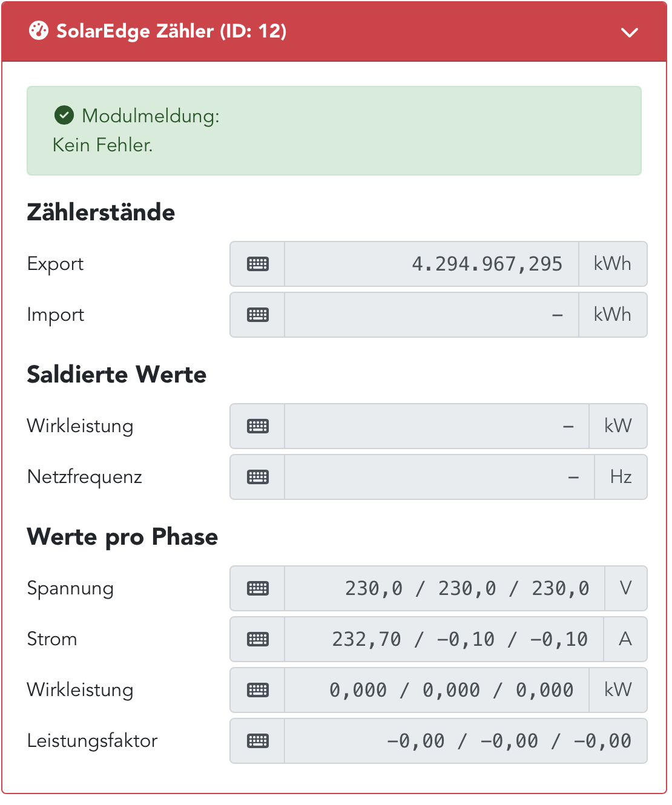Click keyboard icon beside Leistungsfaktor
Image resolution: width=672 pixels, height=805 pixels.
coord(258,741)
